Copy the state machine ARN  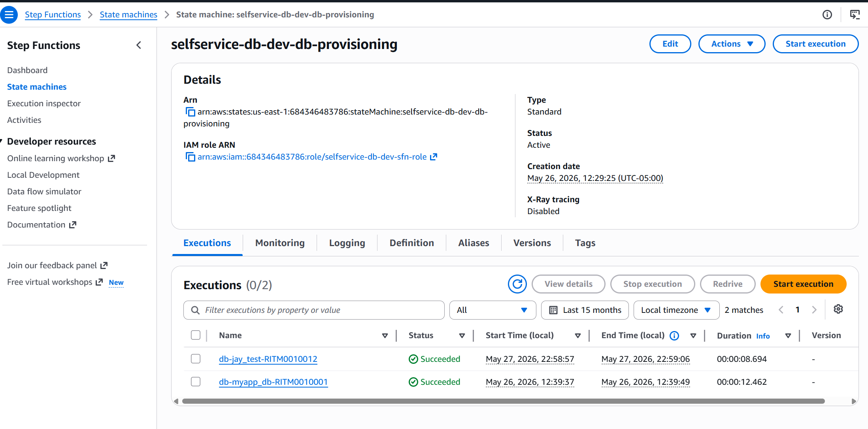pos(190,112)
